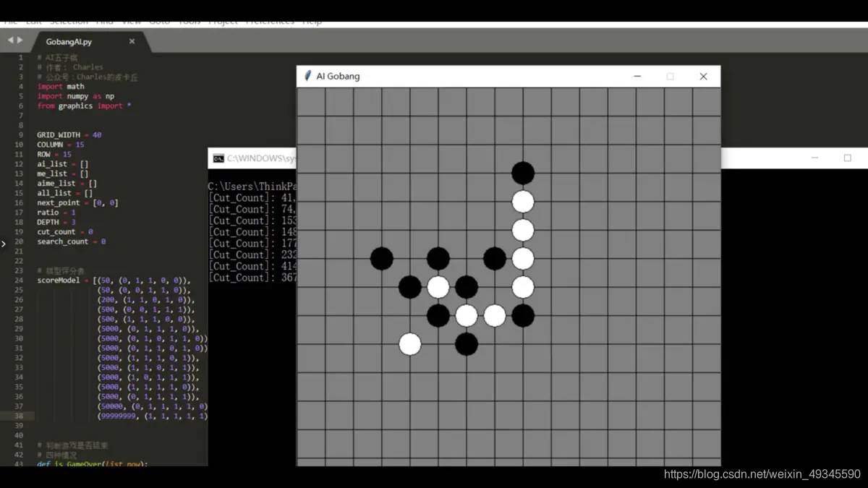Click the topmost black stone on the board
Viewport: 868px width, 488px height.
pos(523,173)
